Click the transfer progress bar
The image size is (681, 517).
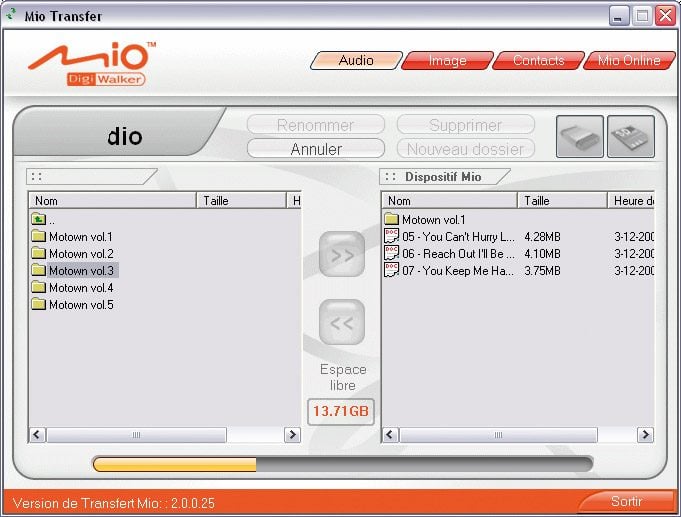(343, 464)
